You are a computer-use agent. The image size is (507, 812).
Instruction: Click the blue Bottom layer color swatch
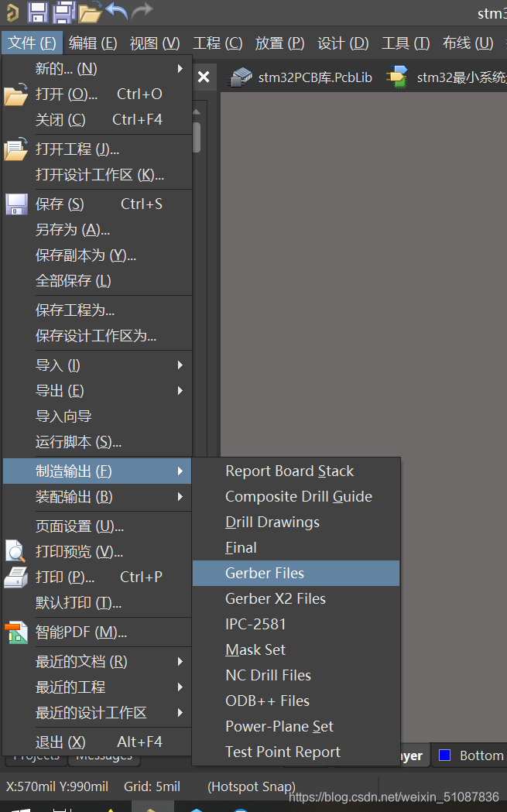click(444, 755)
